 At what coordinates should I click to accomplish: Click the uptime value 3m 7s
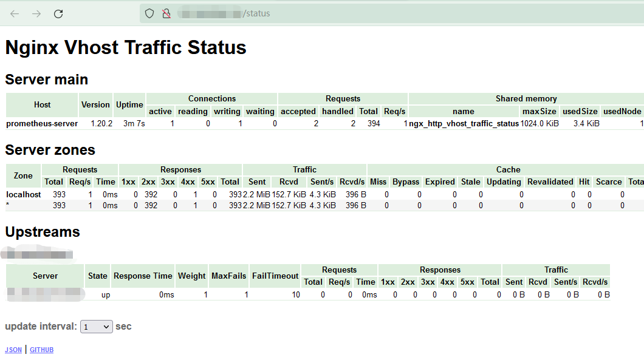point(134,124)
